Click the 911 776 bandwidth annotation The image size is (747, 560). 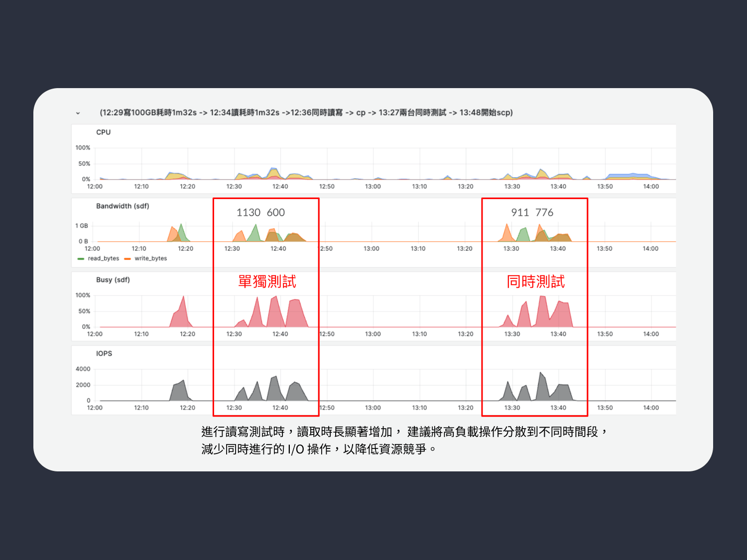[x=532, y=213]
